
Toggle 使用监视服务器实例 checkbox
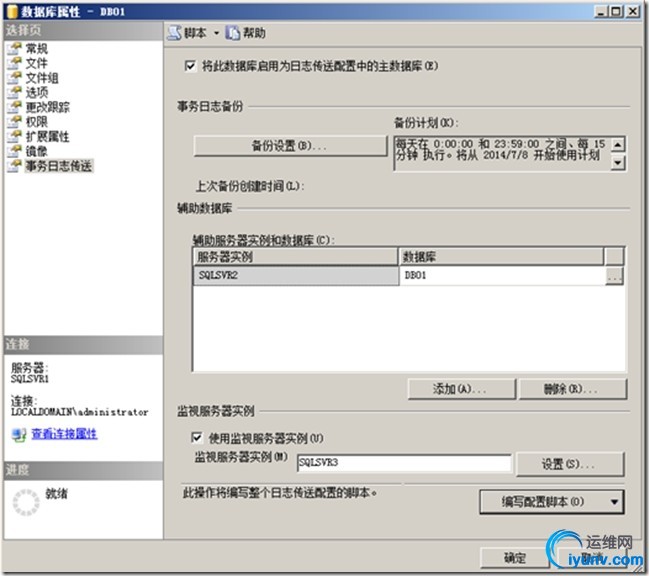197,437
